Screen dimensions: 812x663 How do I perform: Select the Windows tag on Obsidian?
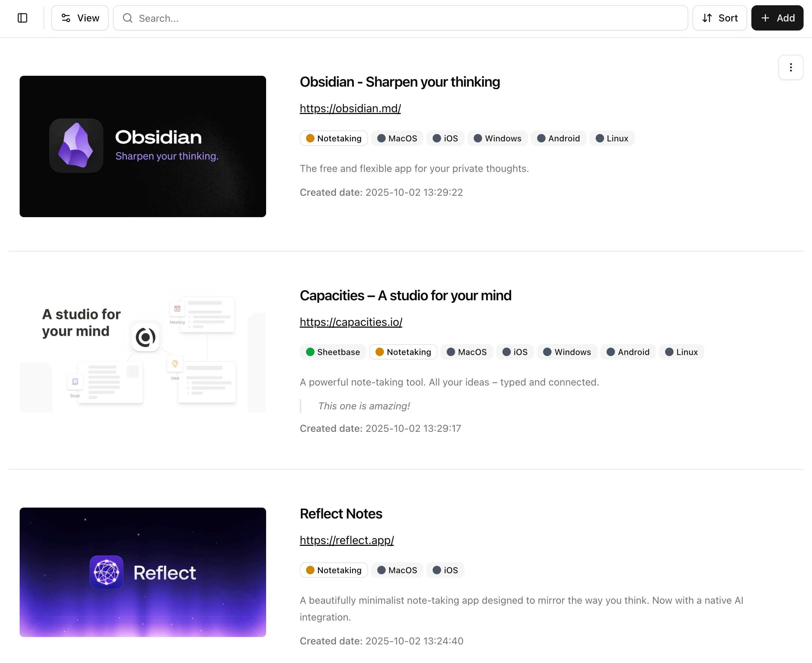(x=498, y=138)
